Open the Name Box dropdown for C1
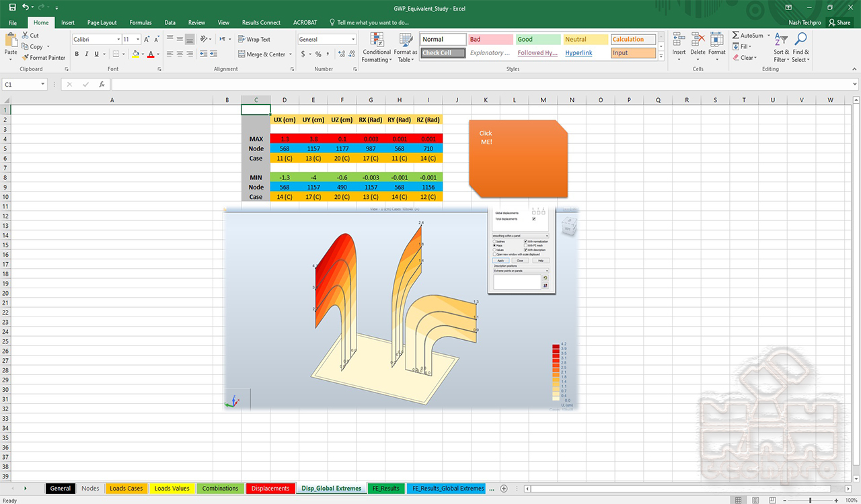Image resolution: width=861 pixels, height=504 pixels. tap(42, 85)
